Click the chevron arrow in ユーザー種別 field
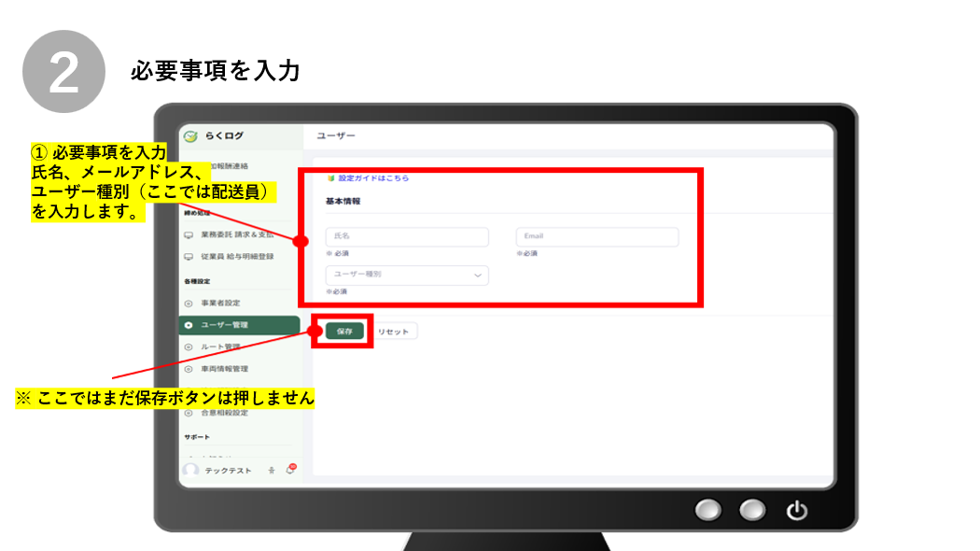The width and height of the screenshot is (980, 551). click(478, 275)
